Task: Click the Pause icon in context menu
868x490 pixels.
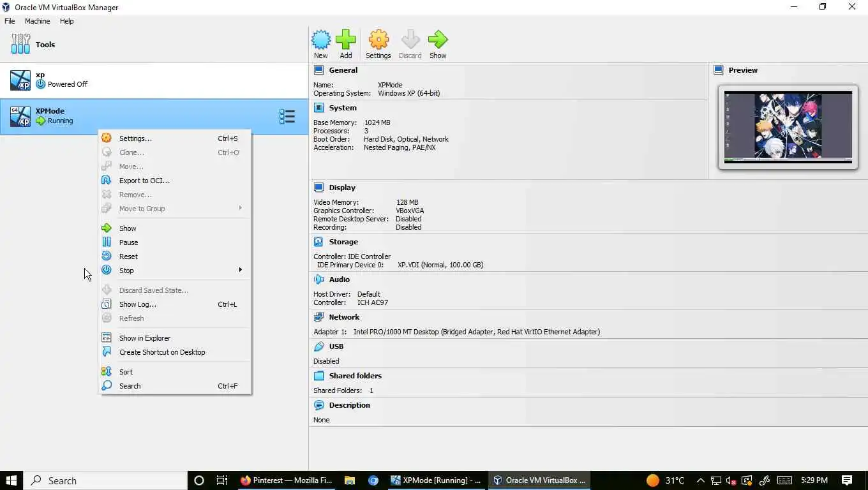Action: click(x=107, y=242)
